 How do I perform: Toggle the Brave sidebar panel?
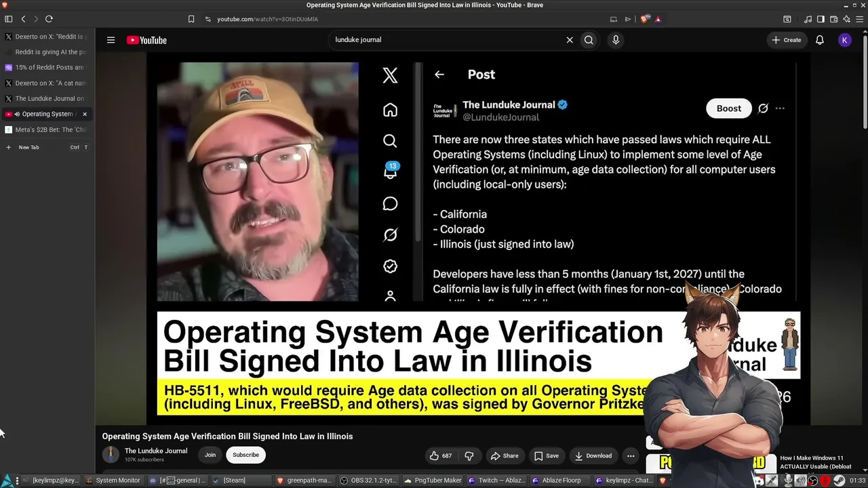(821, 19)
